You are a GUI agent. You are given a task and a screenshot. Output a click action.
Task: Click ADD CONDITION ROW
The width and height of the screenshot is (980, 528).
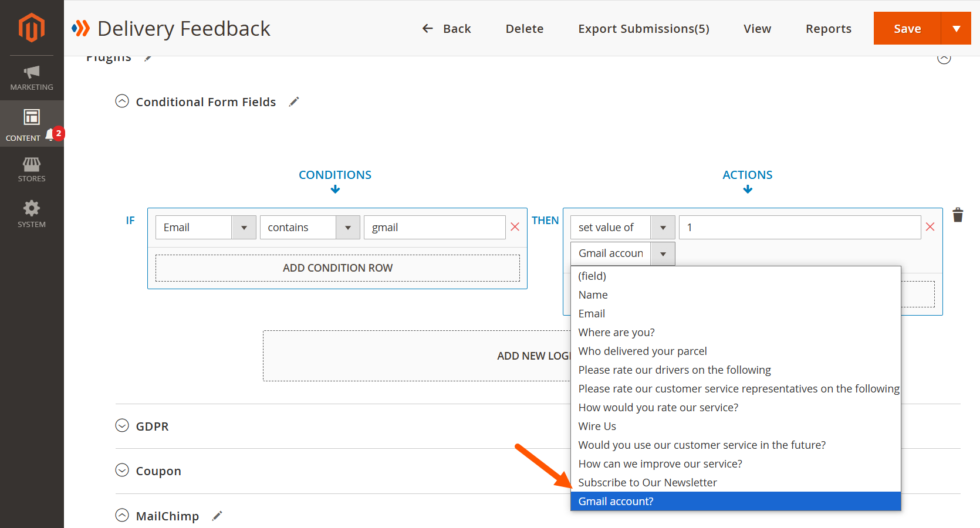337,268
